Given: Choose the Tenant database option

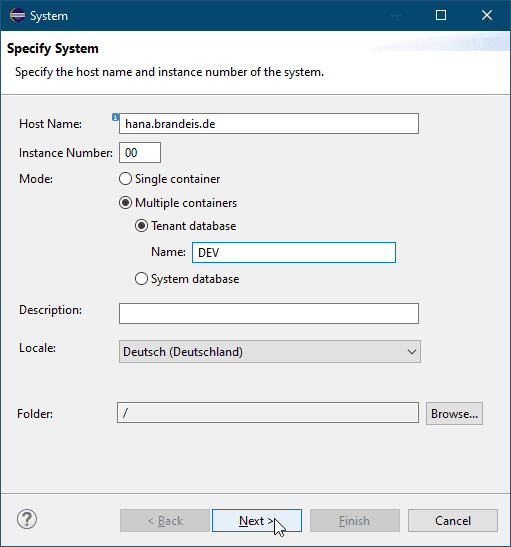Looking at the screenshot, I should pos(141,226).
